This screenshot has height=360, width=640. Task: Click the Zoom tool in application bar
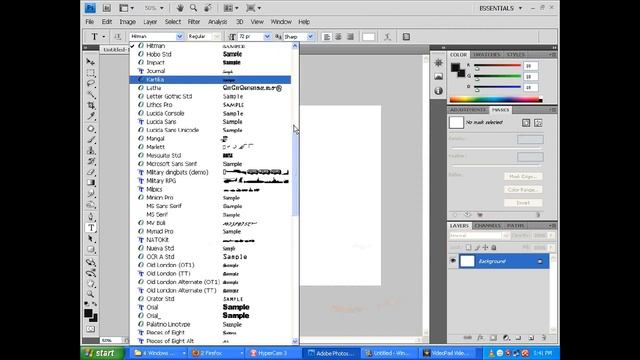point(193,8)
